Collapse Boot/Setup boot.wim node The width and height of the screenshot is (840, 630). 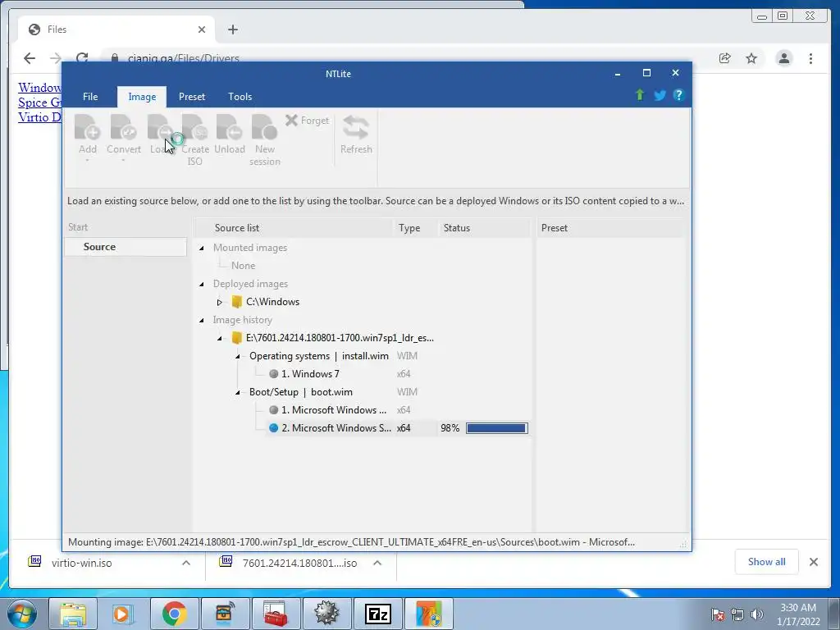[237, 393]
